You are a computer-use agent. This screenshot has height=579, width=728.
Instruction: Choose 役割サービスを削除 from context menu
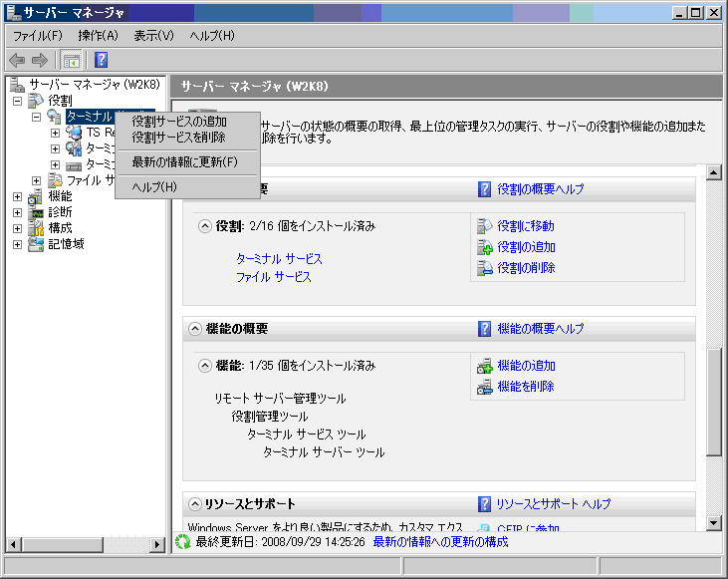(187, 138)
